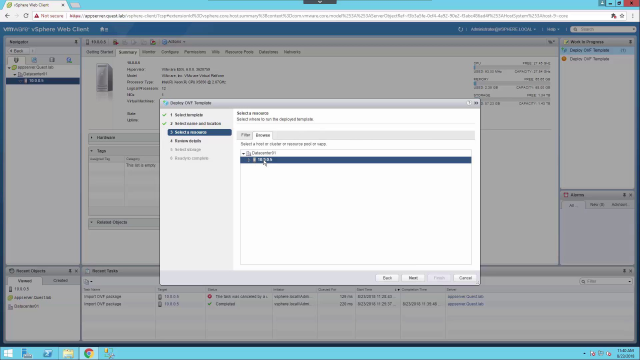
Task: Expand the Related Objects section
Action: (92, 222)
